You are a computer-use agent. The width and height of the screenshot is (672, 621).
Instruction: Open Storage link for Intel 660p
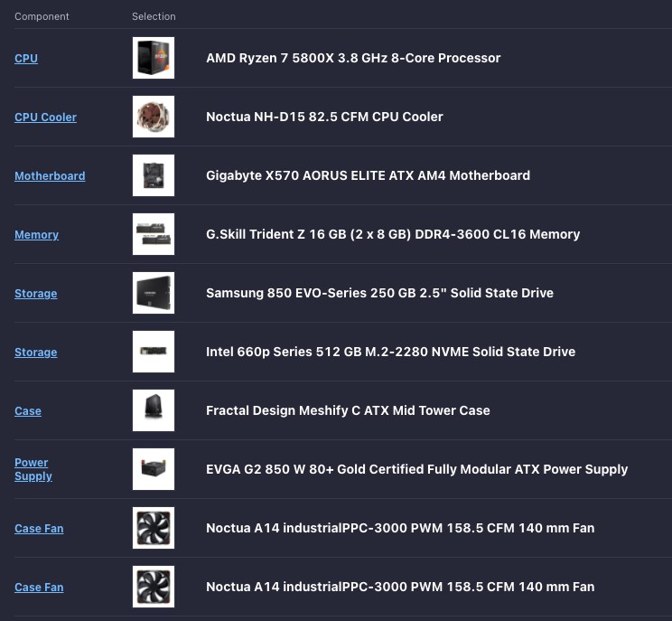pos(35,353)
